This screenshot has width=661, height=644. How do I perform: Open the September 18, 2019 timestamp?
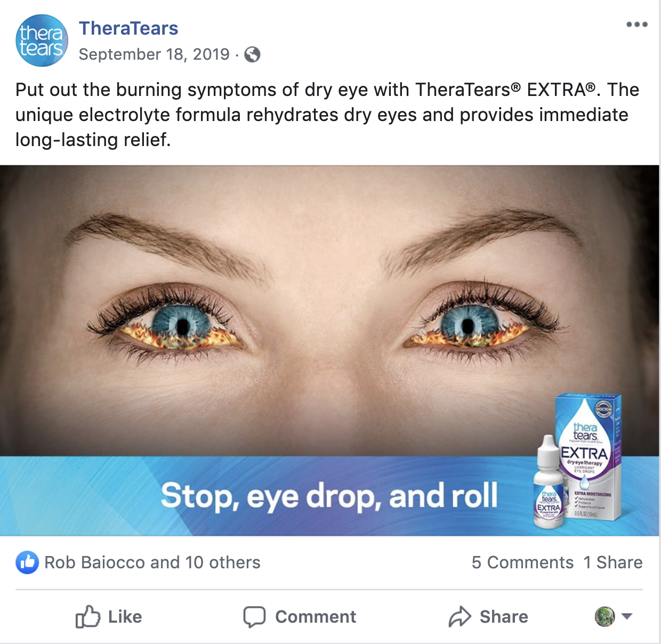click(154, 54)
